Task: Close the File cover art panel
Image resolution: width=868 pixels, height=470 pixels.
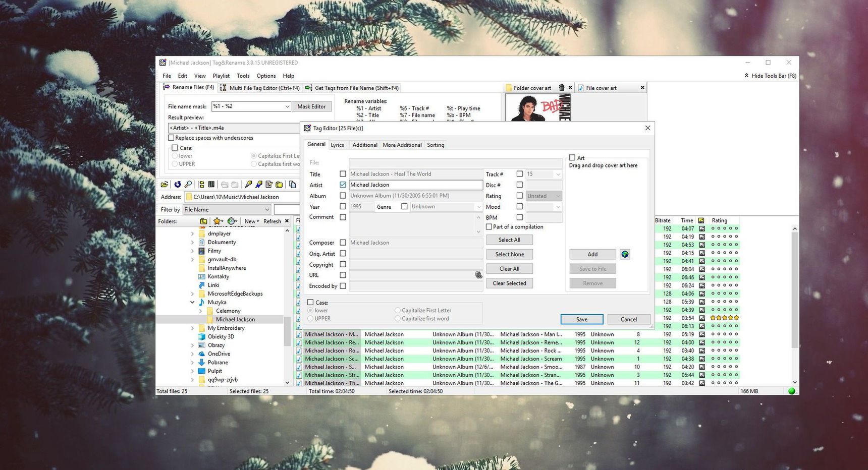Action: (642, 88)
